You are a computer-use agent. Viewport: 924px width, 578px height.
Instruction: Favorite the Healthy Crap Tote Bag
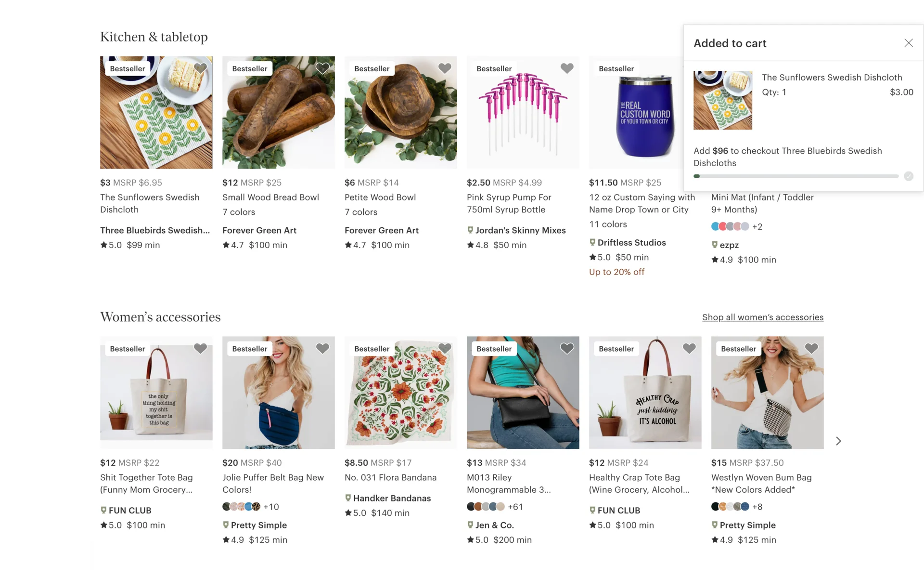coord(689,348)
